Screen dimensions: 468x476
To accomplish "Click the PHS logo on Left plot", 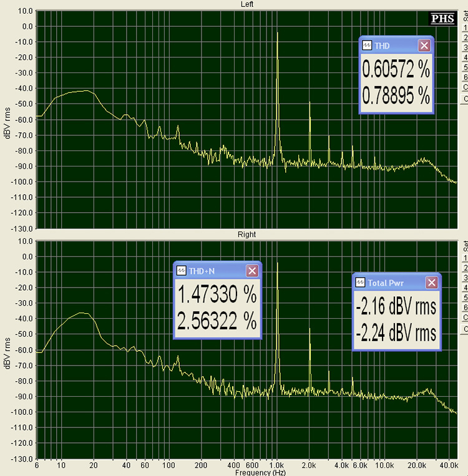I will pos(444,18).
